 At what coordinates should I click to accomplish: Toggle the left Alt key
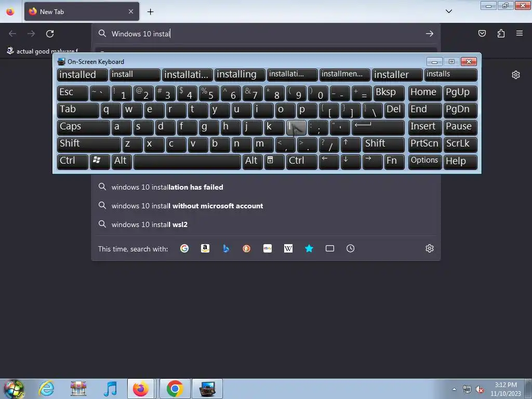pyautogui.click(x=122, y=161)
